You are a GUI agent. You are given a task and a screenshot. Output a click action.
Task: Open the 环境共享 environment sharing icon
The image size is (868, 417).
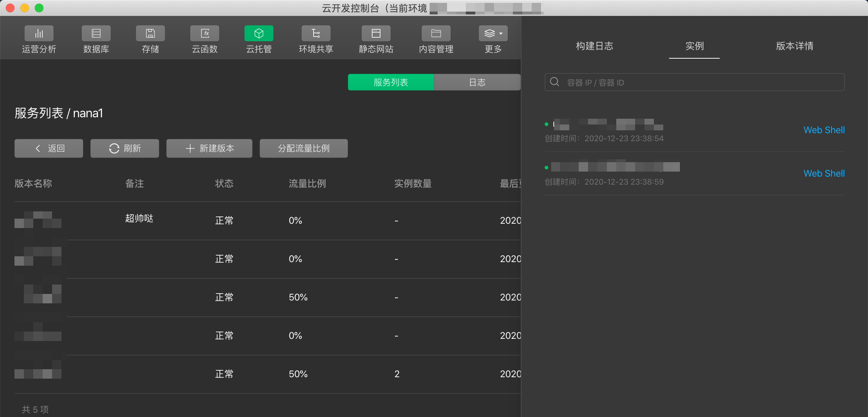(316, 34)
